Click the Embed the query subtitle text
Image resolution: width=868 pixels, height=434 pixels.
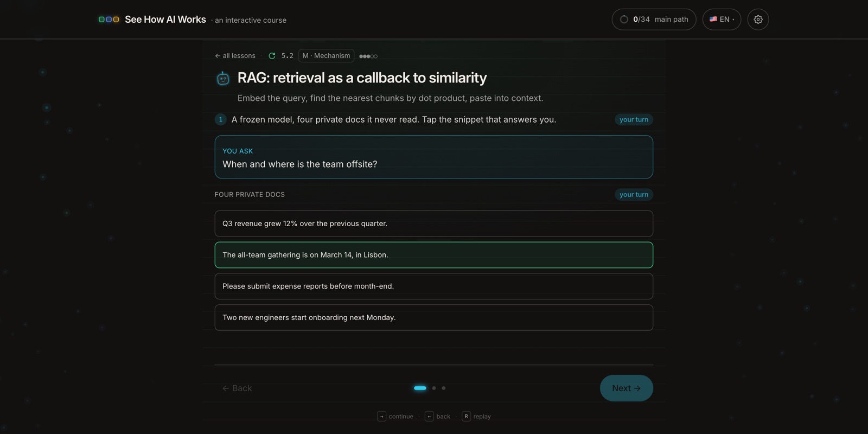pos(390,98)
